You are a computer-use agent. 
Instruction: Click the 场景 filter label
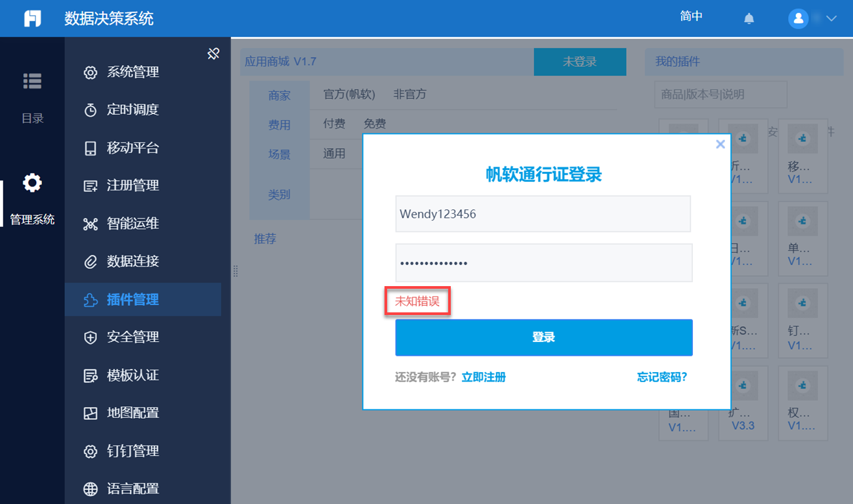(279, 155)
